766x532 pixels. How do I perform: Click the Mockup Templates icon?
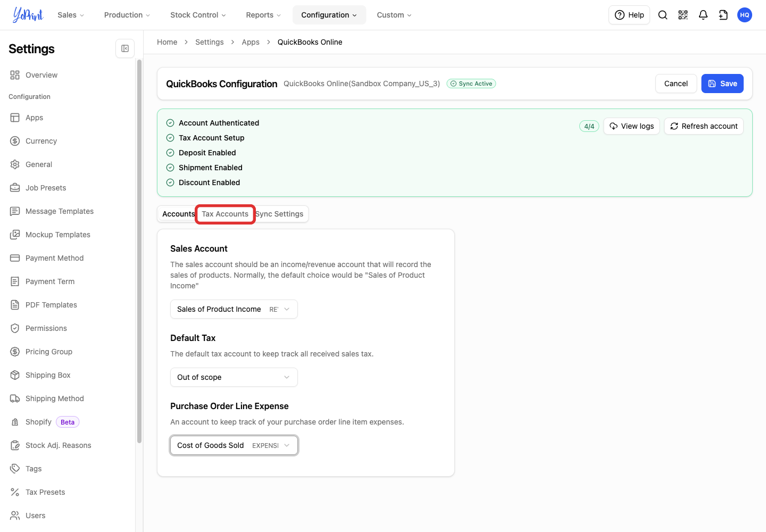(15, 235)
